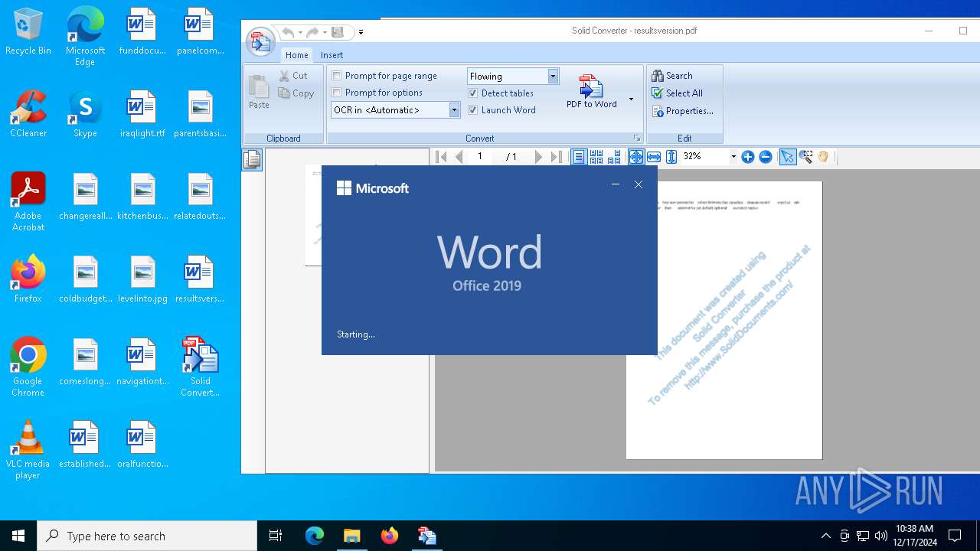Click the Cut button in Clipboard
This screenshot has width=980, height=551.
(x=293, y=76)
